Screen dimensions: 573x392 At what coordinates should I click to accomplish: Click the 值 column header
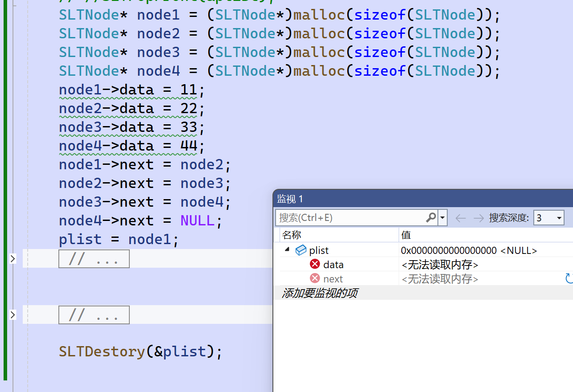(x=406, y=235)
